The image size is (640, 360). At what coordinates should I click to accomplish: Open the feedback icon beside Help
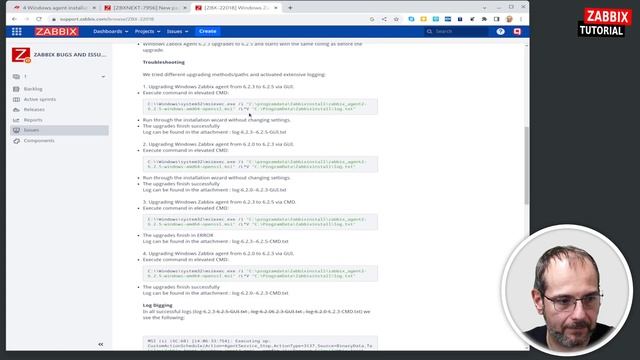[x=517, y=31]
